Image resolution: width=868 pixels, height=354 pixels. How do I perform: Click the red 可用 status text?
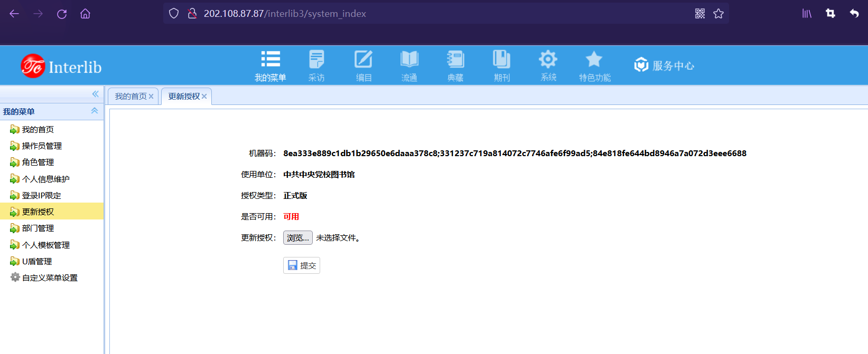(291, 217)
